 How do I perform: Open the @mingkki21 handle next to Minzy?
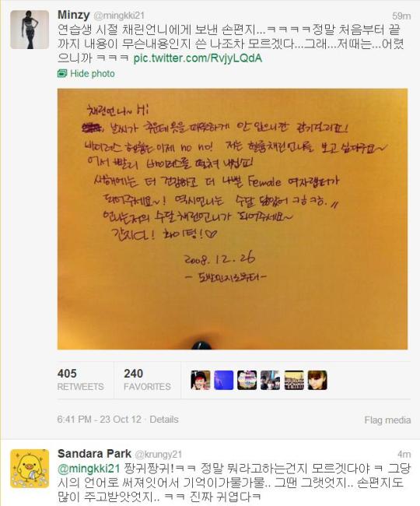119,16
